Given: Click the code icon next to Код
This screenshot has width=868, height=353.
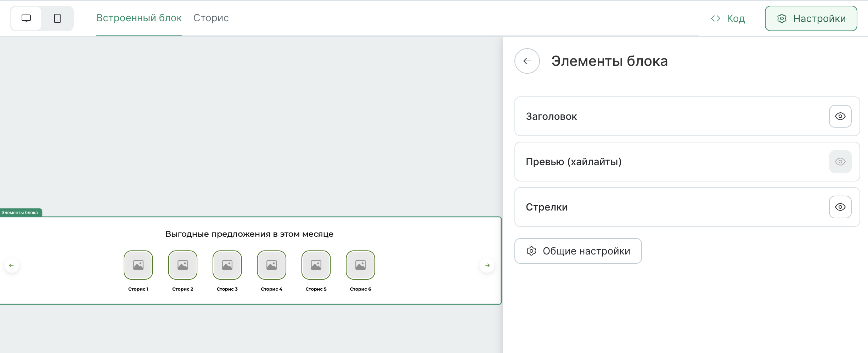Looking at the screenshot, I should (715, 18).
